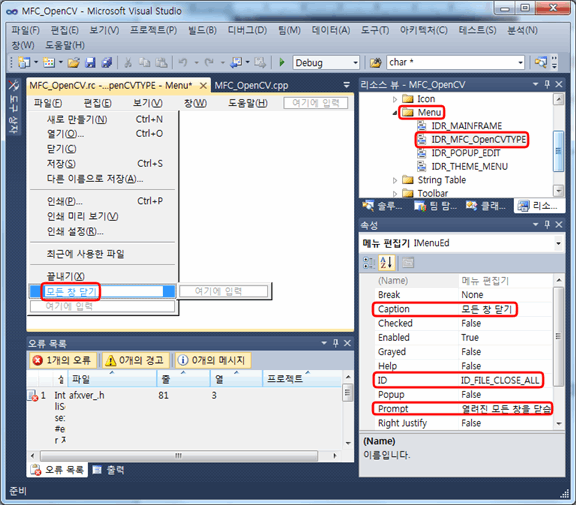This screenshot has width=576, height=505.
Task: Click the Categorized view icon in Properties
Action: pyautogui.click(x=369, y=263)
